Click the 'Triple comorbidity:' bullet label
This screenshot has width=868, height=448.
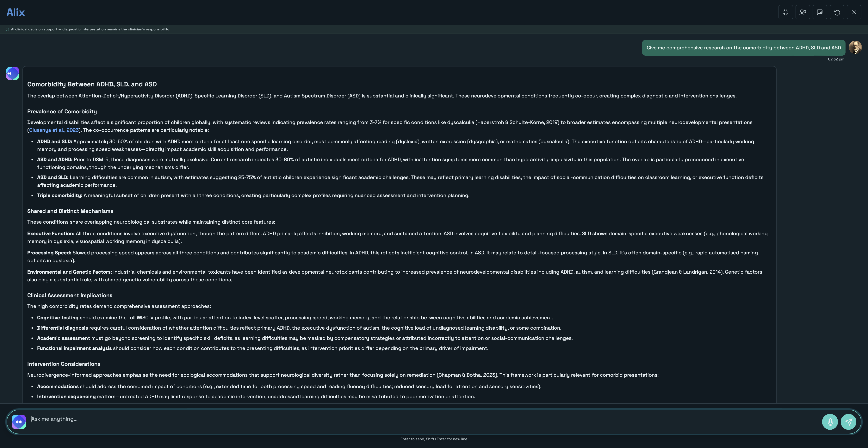(x=60, y=196)
